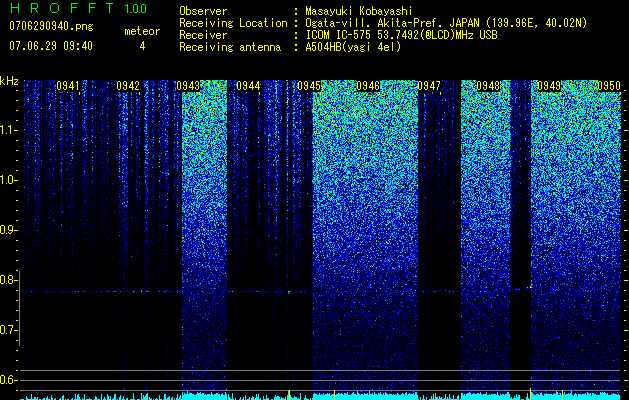Click the 0943 time marker
The height and width of the screenshot is (400, 629).
pyautogui.click(x=188, y=86)
